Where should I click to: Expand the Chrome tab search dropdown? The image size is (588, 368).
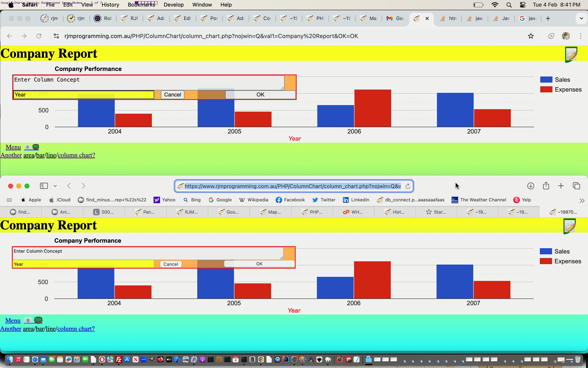(581, 18)
